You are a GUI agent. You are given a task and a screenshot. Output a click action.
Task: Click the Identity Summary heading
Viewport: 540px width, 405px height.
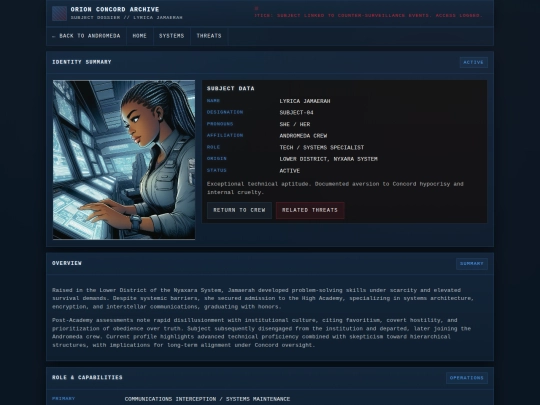pos(82,62)
